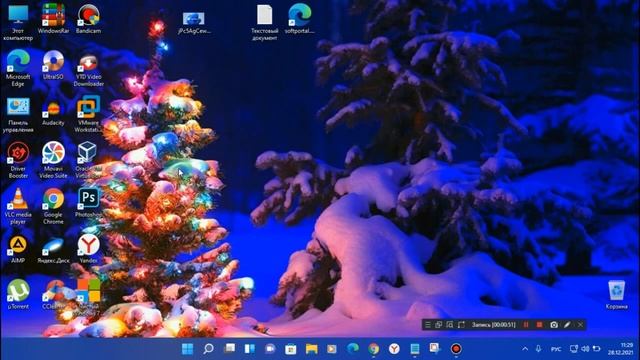The image size is (640, 360).
Task: Open Movavi Video Suite shortcut
Action: 53,160
